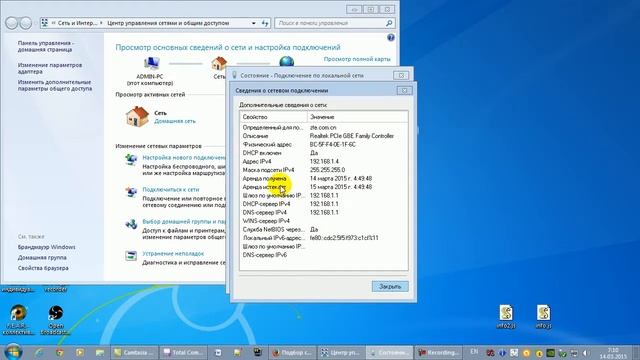
Task: Launch media player taskbar icon
Action: [80, 352]
